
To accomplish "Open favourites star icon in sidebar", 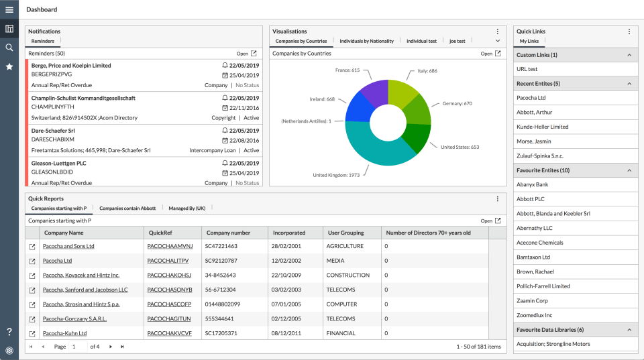I will (x=9, y=66).
